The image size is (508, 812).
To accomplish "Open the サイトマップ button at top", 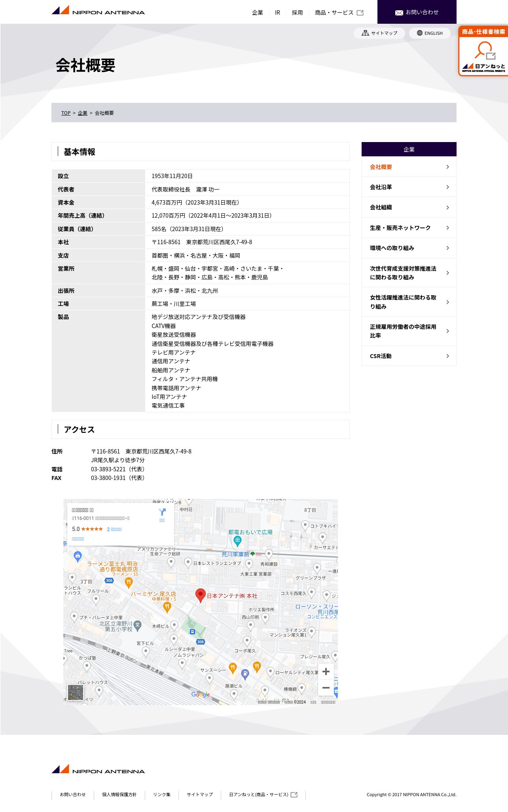I will click(x=379, y=33).
